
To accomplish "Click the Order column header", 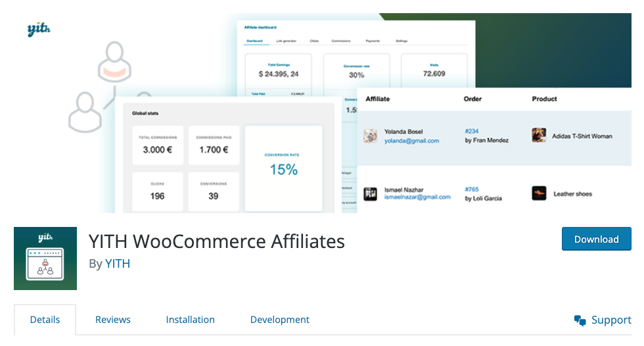I will pos(472,99).
